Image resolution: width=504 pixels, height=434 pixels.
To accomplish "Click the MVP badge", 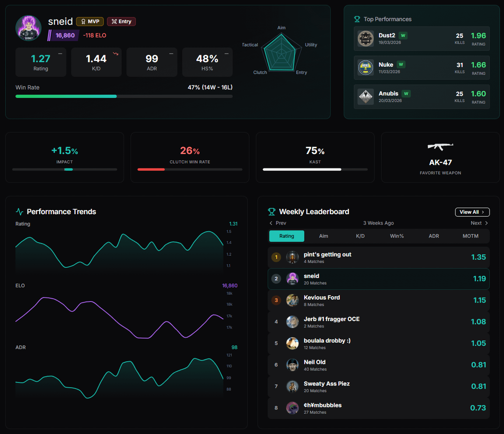I will click(90, 21).
